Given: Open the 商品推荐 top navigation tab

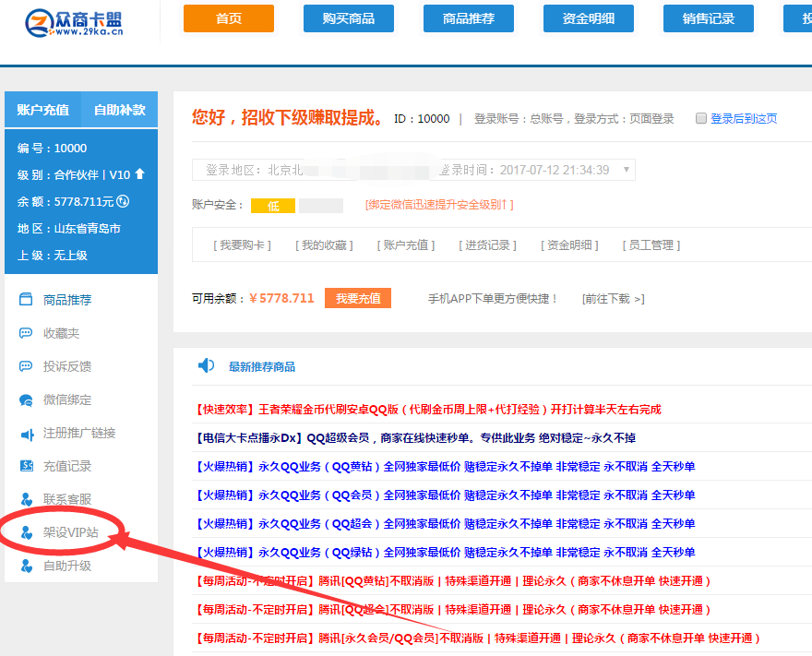Looking at the screenshot, I should point(469,18).
